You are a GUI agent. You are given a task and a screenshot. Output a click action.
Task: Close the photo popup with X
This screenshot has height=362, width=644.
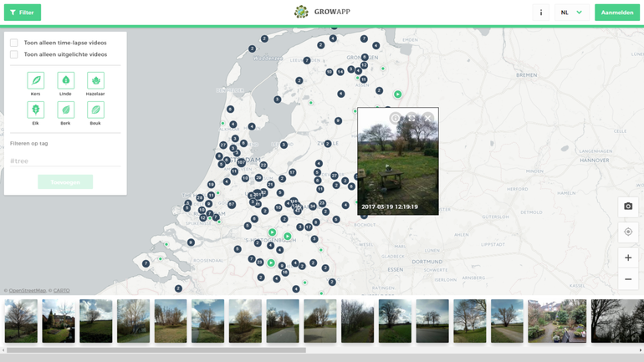coord(428,118)
